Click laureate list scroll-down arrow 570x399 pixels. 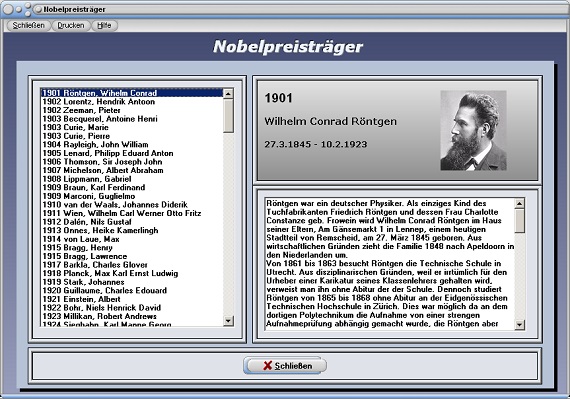pyautogui.click(x=228, y=321)
